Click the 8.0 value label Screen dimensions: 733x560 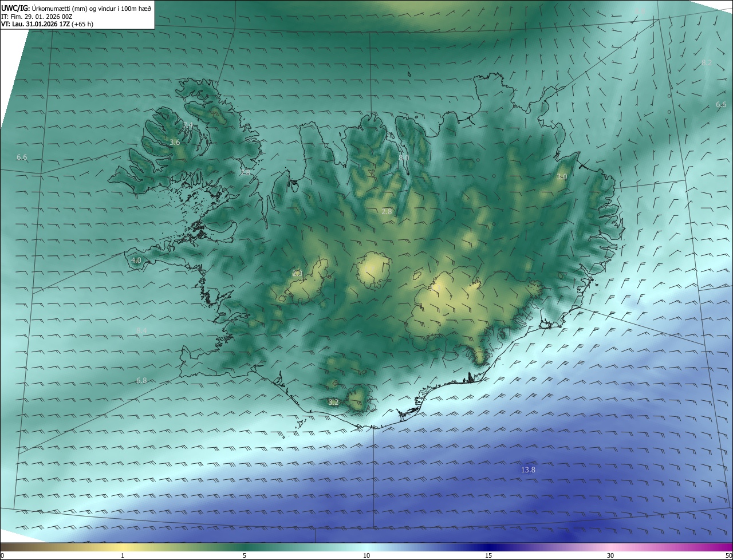tap(404, 157)
